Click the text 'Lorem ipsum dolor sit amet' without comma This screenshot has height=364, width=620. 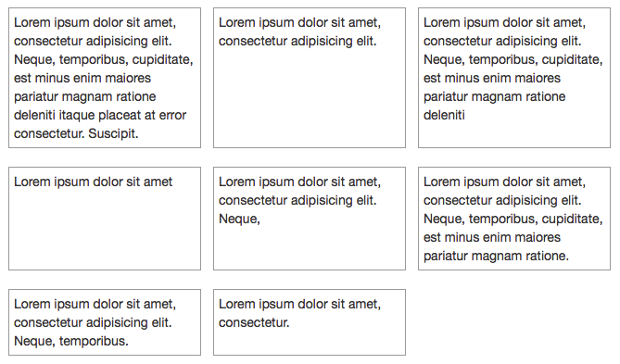pyautogui.click(x=94, y=182)
